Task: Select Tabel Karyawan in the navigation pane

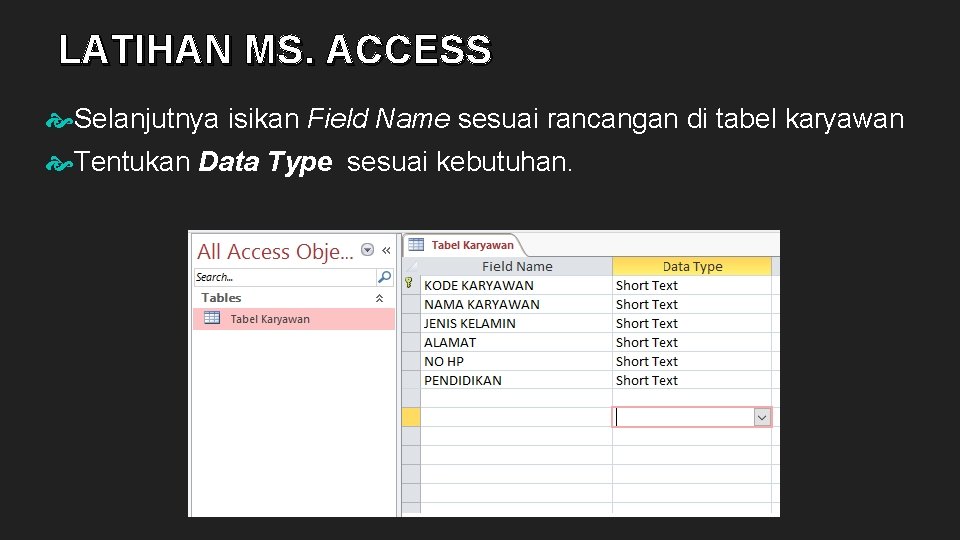Action: click(294, 319)
